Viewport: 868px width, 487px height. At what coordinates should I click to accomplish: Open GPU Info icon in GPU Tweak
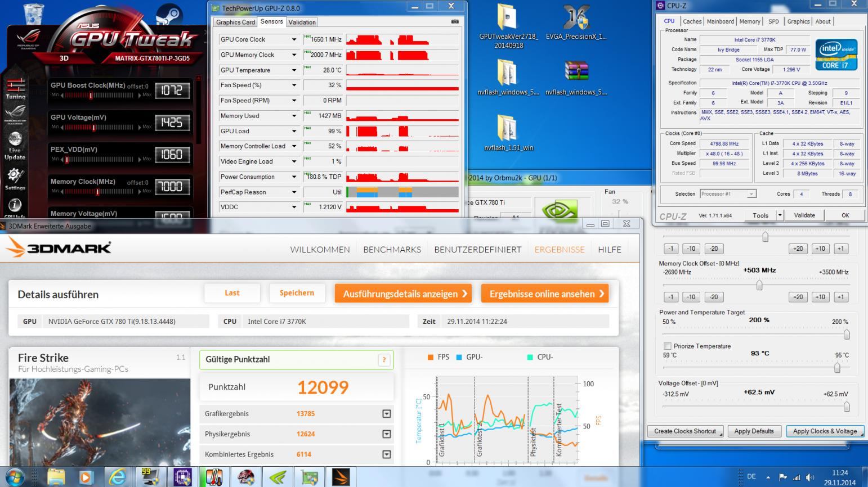(15, 208)
